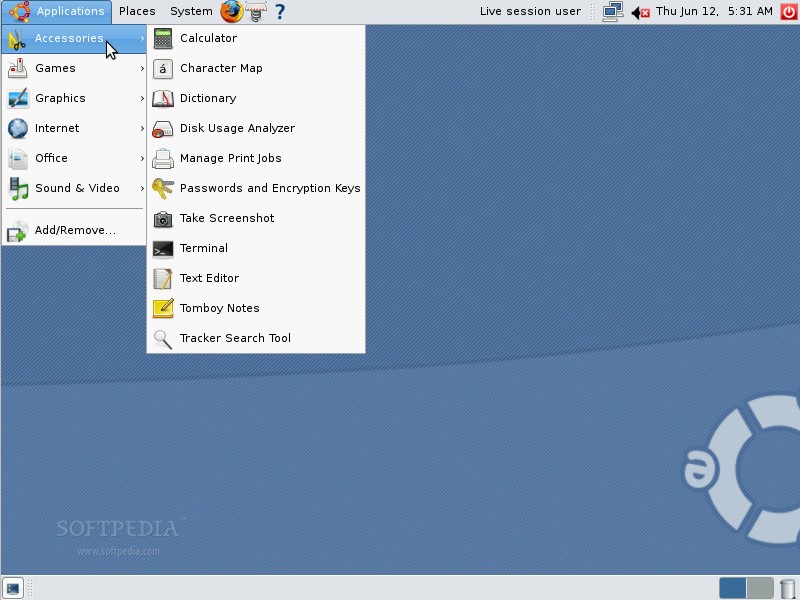Open the Character Map
Image resolution: width=800 pixels, height=600 pixels.
(221, 68)
